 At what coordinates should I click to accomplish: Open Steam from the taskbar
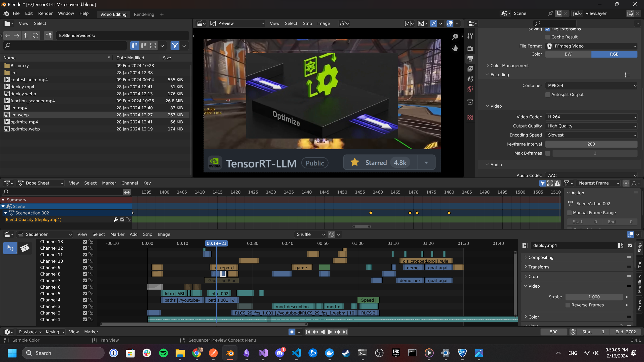coord(346,353)
